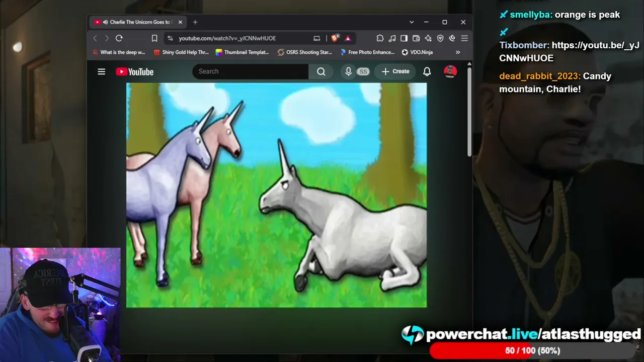Click the SS badge beside the microphone
Viewport: 644px width, 362px height.
pyautogui.click(x=363, y=72)
